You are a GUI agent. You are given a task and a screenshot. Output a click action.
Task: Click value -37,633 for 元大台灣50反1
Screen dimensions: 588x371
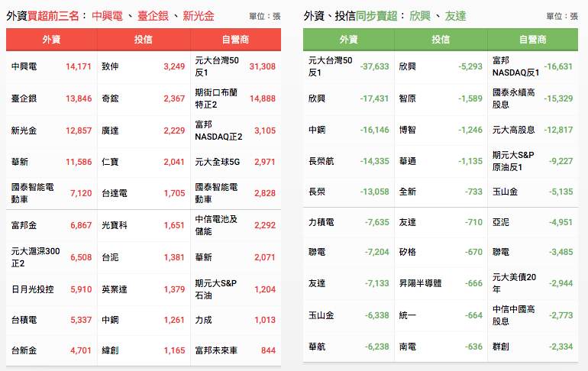tap(375, 66)
